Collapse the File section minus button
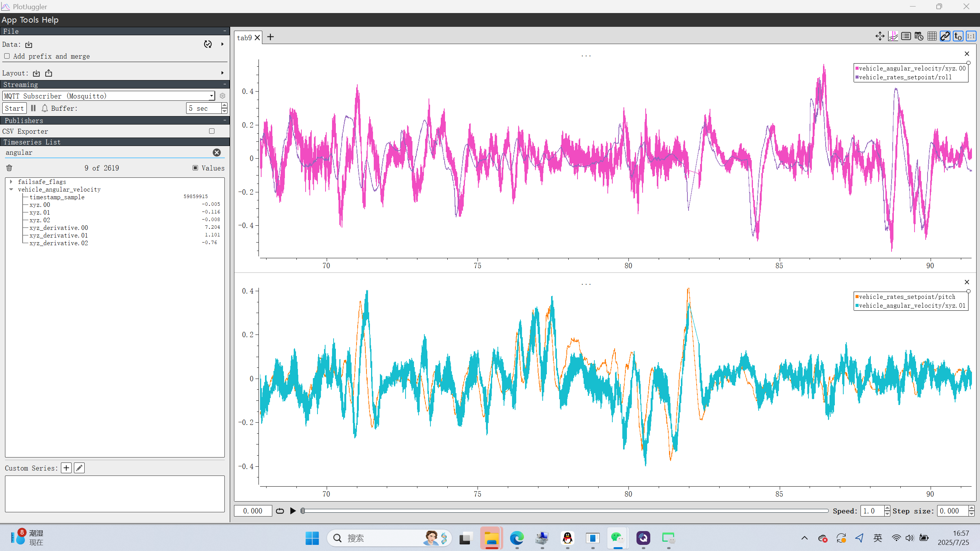 point(225,31)
